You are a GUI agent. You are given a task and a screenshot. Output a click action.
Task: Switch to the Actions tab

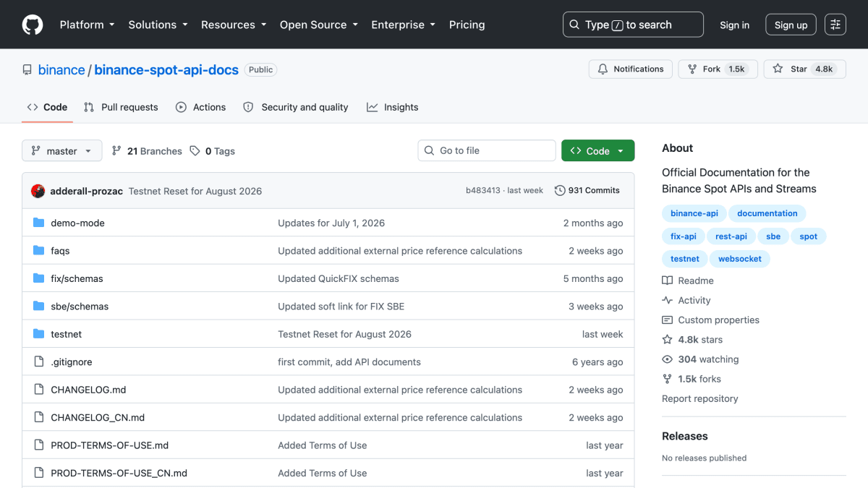200,107
